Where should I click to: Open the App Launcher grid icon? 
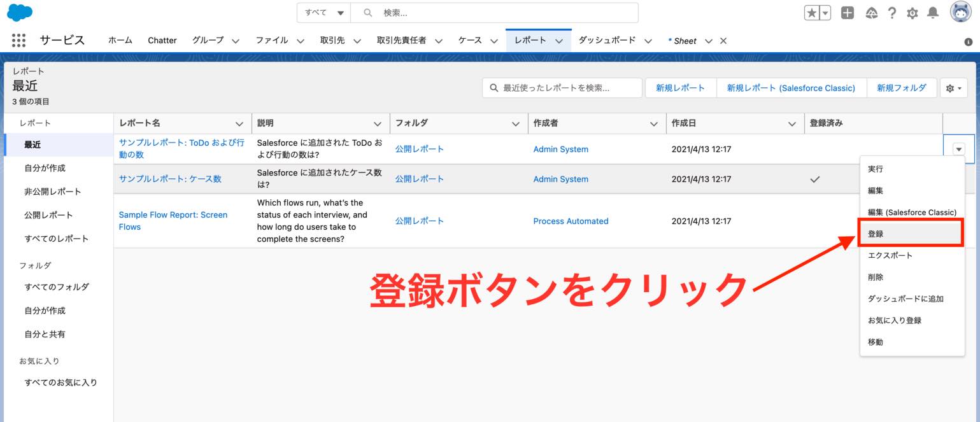pos(18,40)
